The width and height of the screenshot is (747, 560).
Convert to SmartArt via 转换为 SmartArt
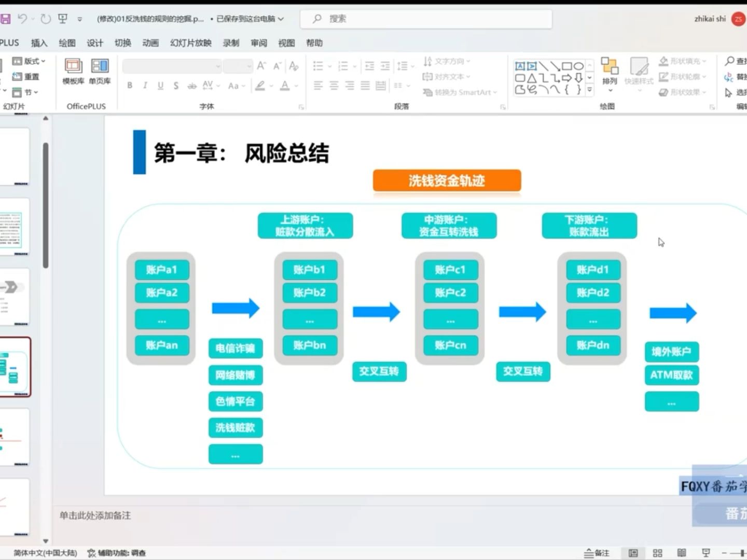[460, 92]
